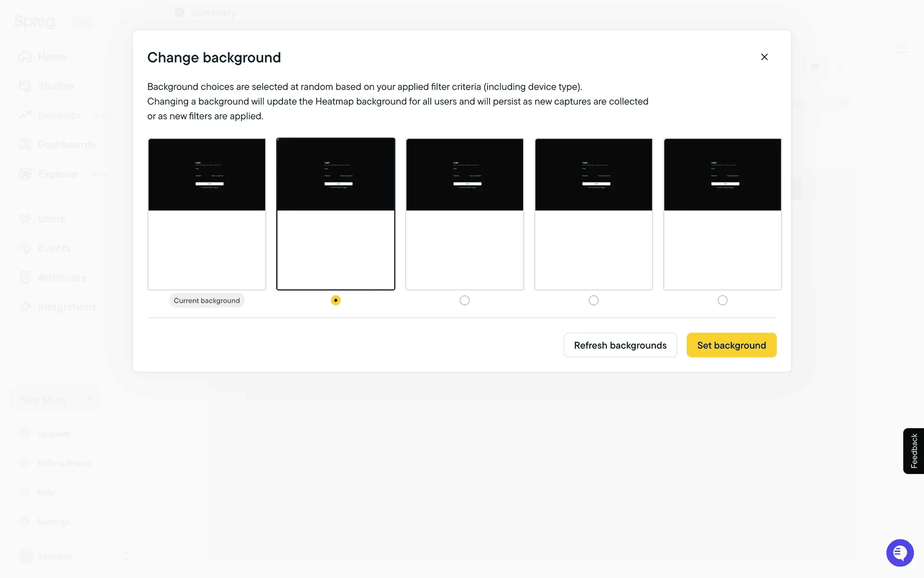Viewport: 924px width, 578px height.
Task: Click the current background thumbnail
Action: (207, 214)
